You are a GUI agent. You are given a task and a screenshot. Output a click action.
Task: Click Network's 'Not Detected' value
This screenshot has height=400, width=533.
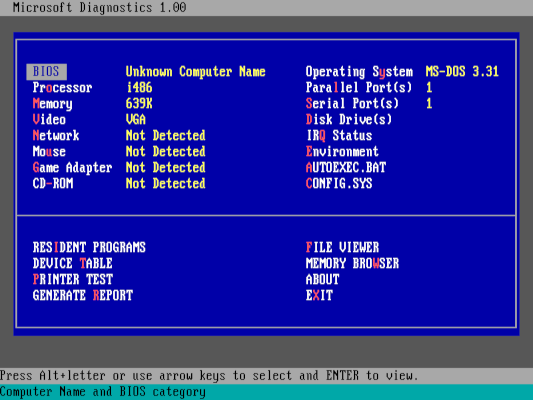point(166,136)
